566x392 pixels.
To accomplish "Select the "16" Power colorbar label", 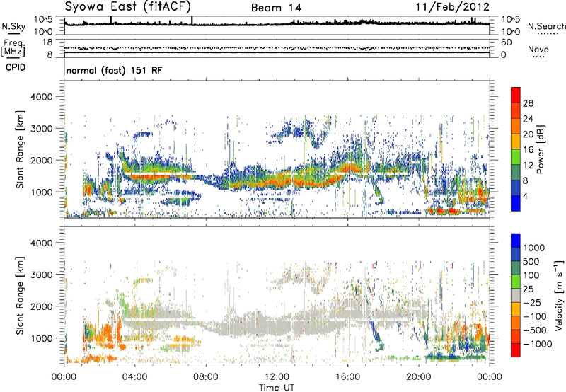I will tap(528, 150).
